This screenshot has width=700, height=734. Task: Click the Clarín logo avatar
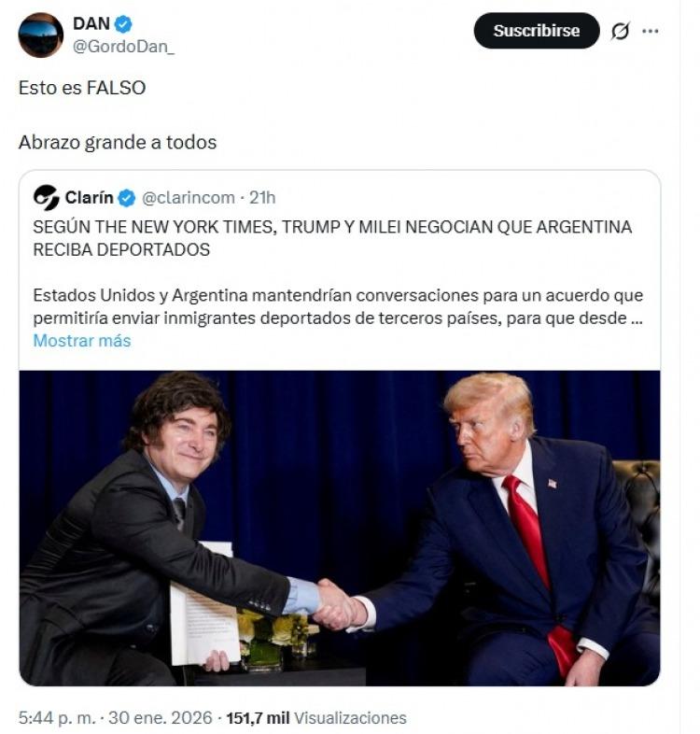pyautogui.click(x=46, y=198)
